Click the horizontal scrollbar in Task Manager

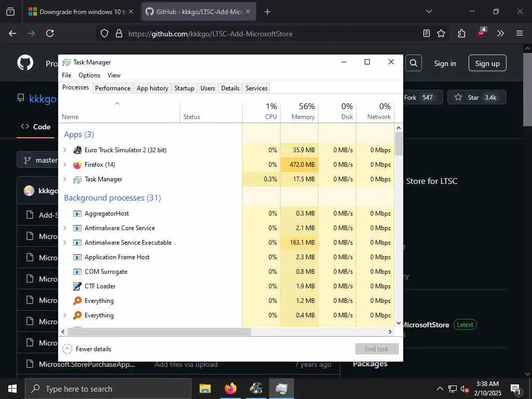(x=159, y=331)
